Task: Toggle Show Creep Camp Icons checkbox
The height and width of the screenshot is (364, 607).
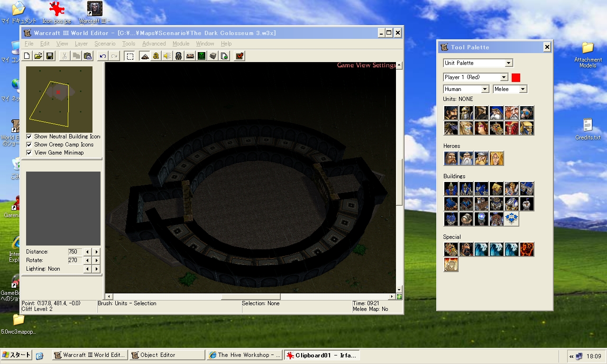Action: click(29, 145)
